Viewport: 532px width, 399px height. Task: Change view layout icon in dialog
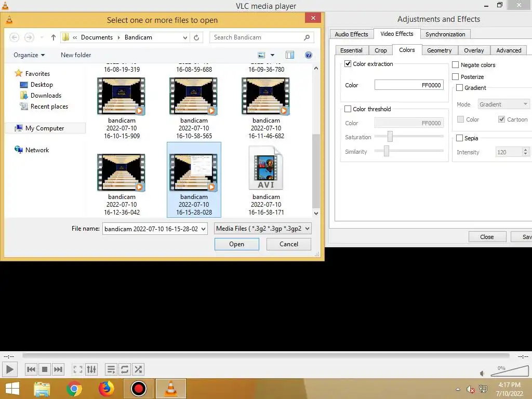(x=261, y=55)
